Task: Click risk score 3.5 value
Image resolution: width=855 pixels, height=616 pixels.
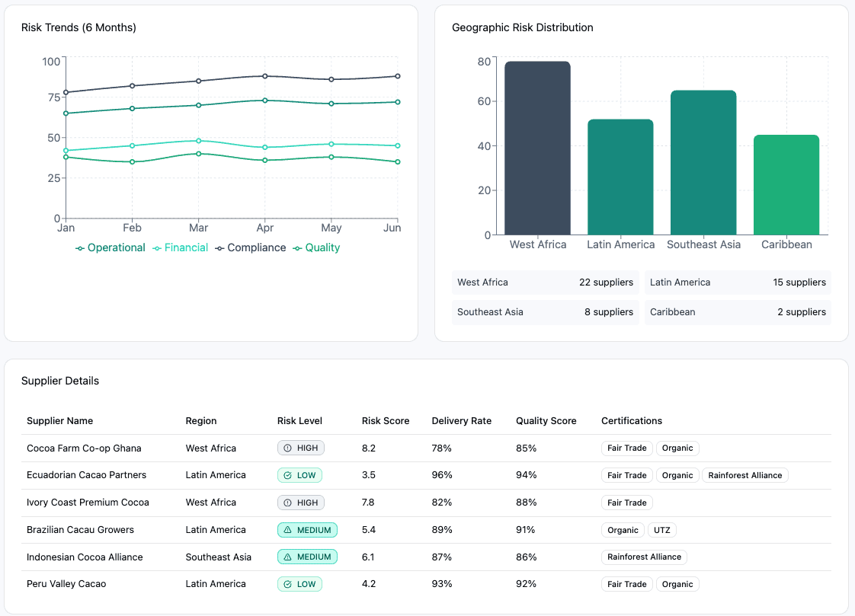Action: coord(369,475)
